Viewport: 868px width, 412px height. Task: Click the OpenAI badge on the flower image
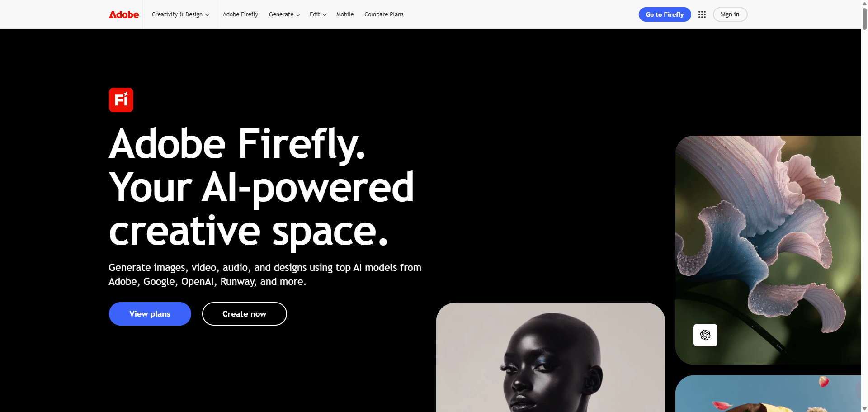(x=705, y=335)
